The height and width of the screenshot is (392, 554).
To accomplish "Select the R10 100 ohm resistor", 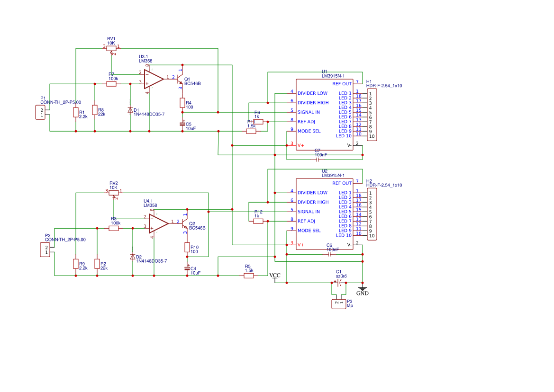I will click(x=187, y=247).
